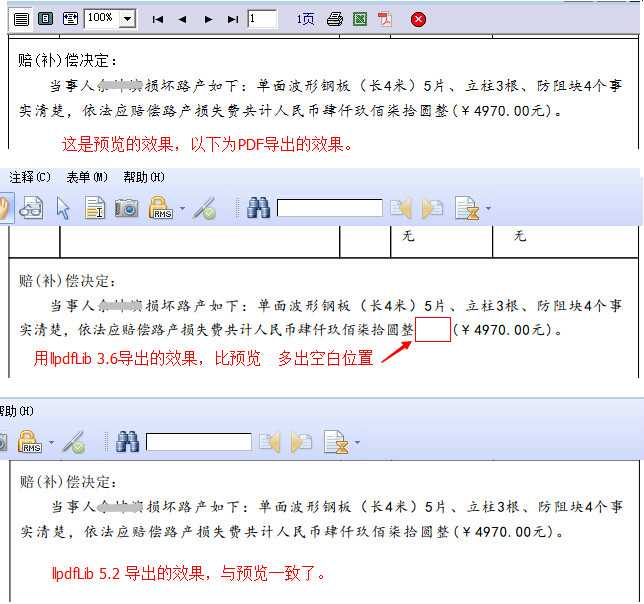The image size is (644, 604).
Task: Expand RMS dropdown arrow in middle reader
Action: [x=182, y=208]
